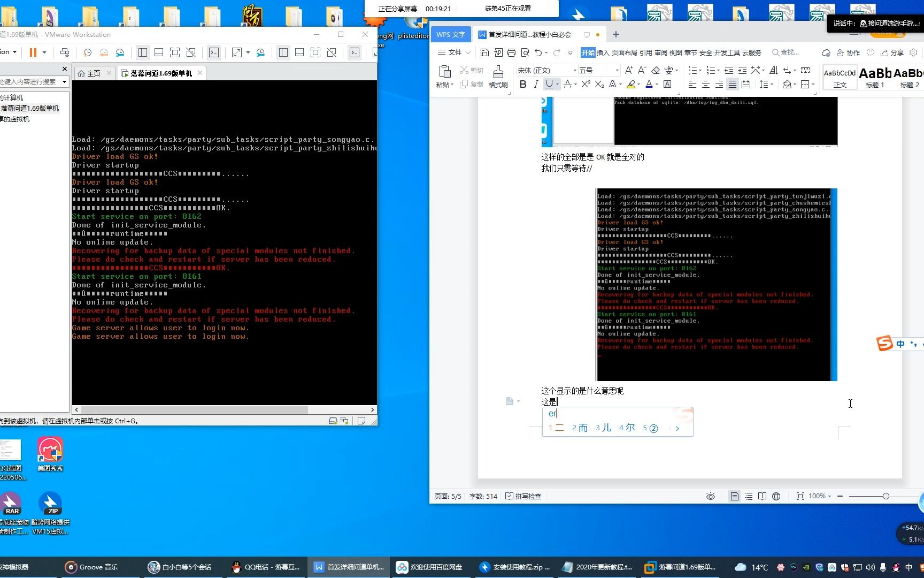
Task: Expand line spacing dropdown arrow
Action: tap(772, 84)
